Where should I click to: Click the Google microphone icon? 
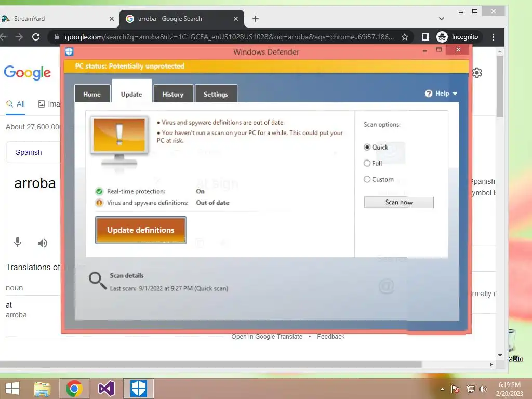pos(18,242)
